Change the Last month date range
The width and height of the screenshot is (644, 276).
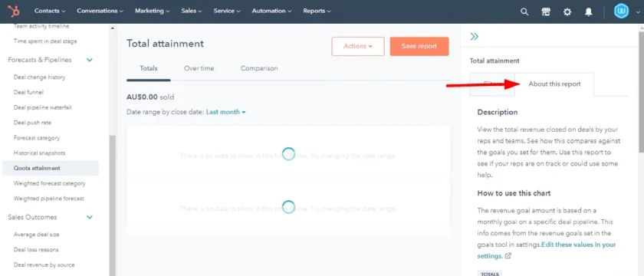(x=225, y=112)
